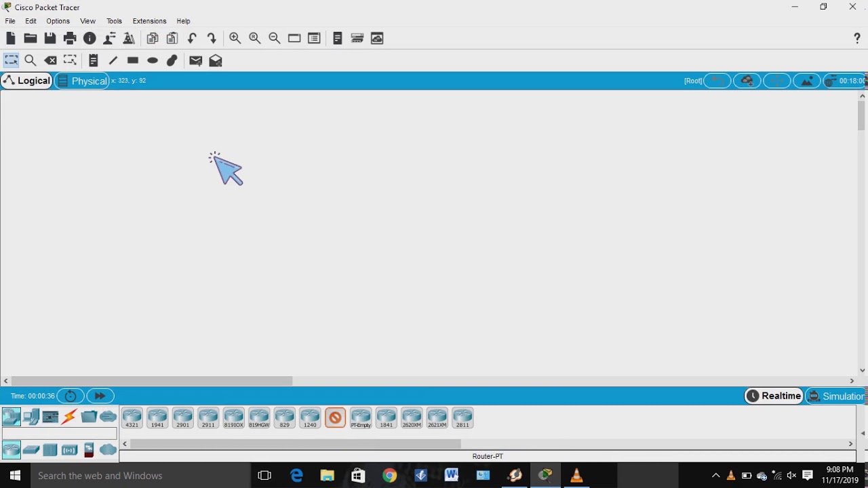Copy selection with the Copy icon
868x488 pixels.
tap(153, 39)
